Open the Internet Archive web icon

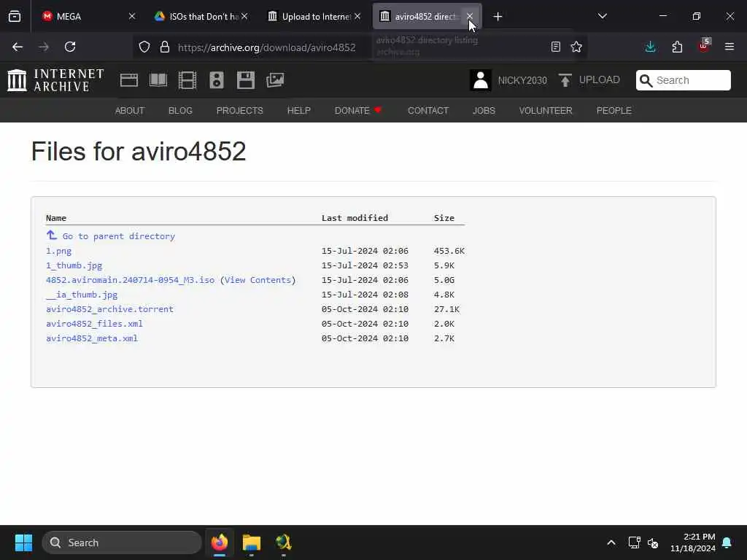(x=129, y=80)
